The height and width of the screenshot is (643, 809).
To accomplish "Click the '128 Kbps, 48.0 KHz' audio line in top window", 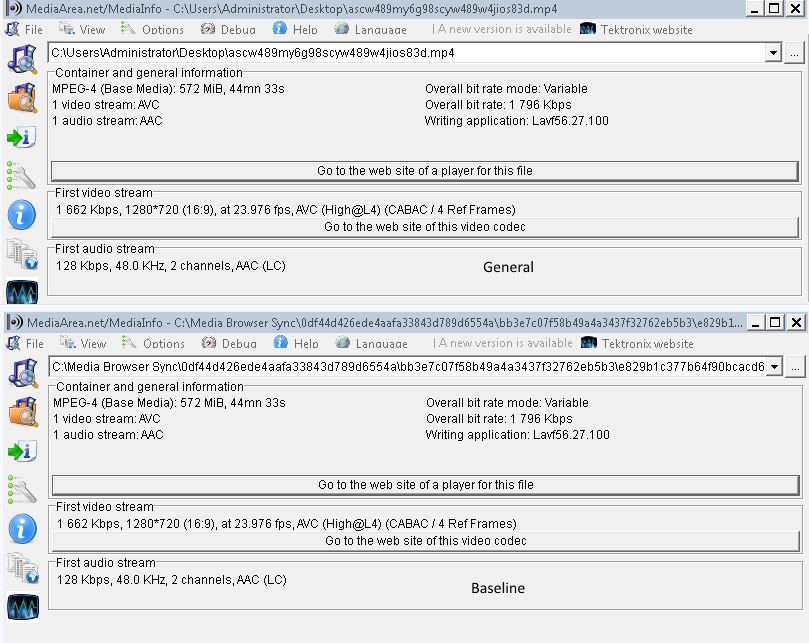I will point(171,266).
